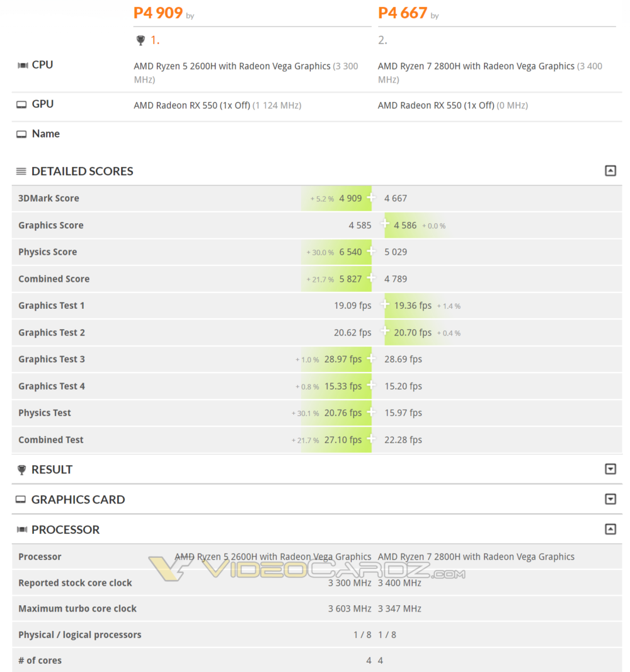Collapse the PROCESSOR section

point(610,530)
